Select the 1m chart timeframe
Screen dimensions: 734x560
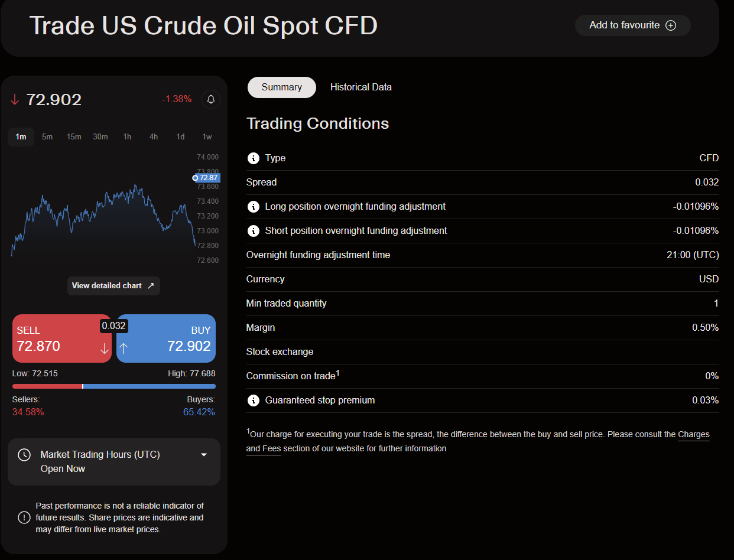(21, 137)
